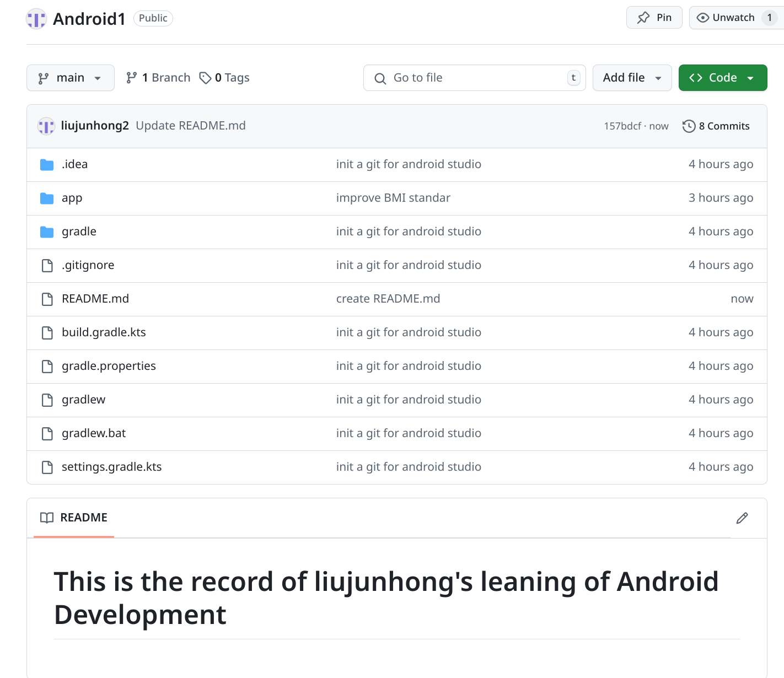
Task: Open commit hash 157bdcf
Action: (622, 126)
